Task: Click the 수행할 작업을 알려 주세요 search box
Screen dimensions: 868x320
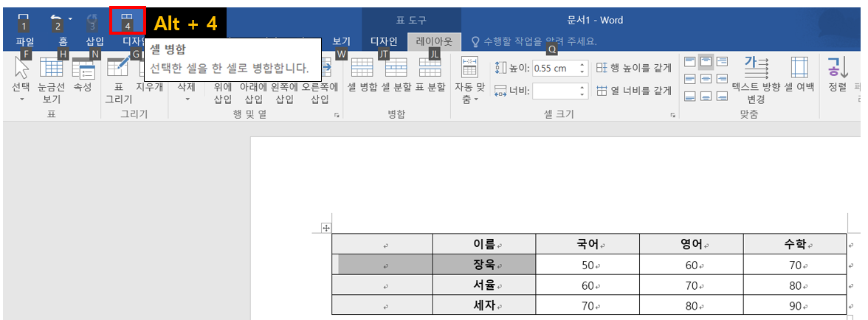Action: point(540,41)
